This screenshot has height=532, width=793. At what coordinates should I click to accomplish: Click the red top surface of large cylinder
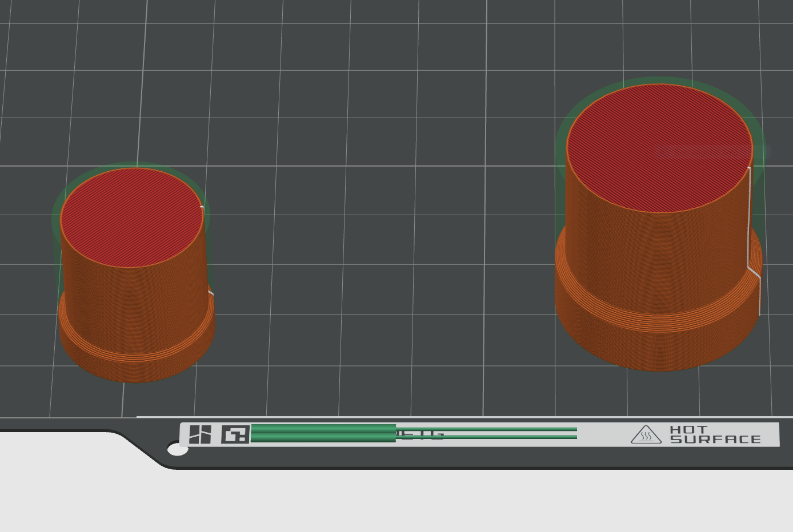[659, 148]
